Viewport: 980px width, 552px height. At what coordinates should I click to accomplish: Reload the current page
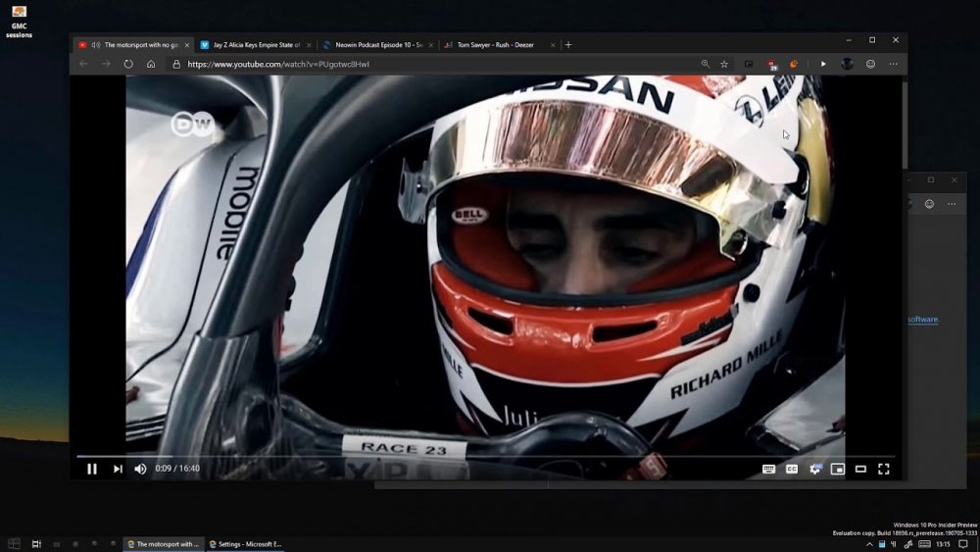tap(128, 64)
